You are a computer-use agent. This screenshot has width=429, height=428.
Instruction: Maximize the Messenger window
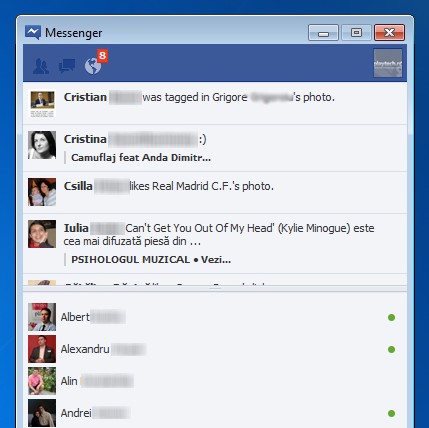click(356, 32)
